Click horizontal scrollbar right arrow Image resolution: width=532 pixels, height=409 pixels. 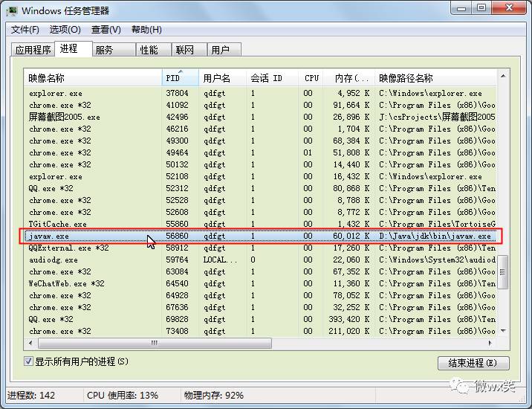click(490, 343)
